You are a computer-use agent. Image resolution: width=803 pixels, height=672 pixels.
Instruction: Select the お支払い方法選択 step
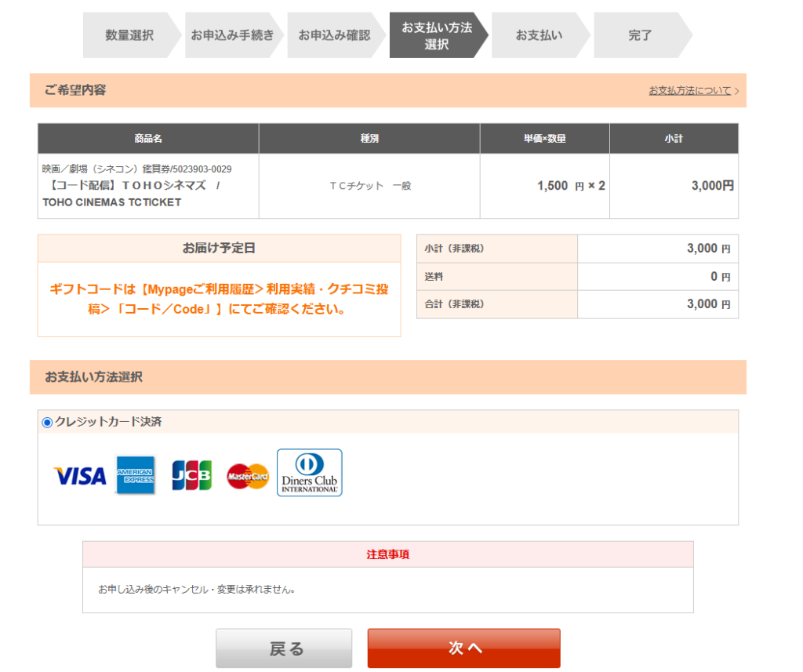[x=436, y=35]
